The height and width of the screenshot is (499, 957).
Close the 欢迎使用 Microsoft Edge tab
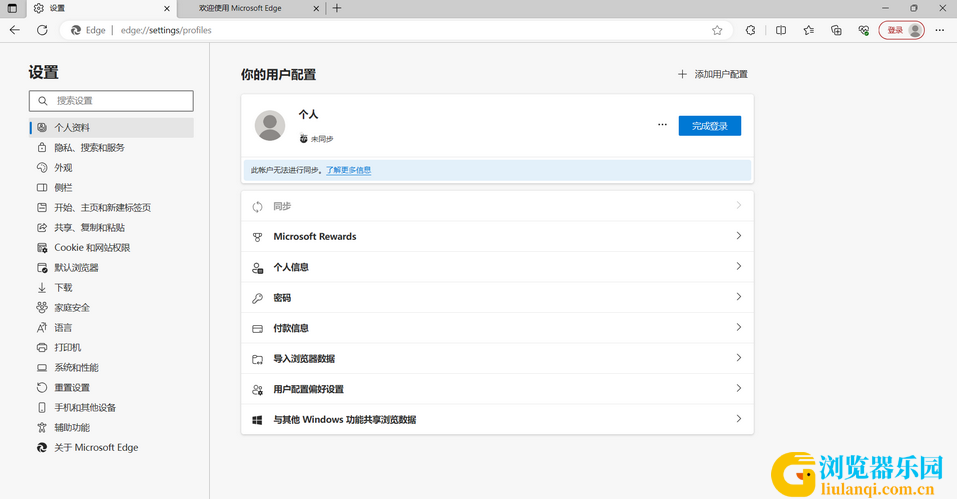[x=316, y=9]
